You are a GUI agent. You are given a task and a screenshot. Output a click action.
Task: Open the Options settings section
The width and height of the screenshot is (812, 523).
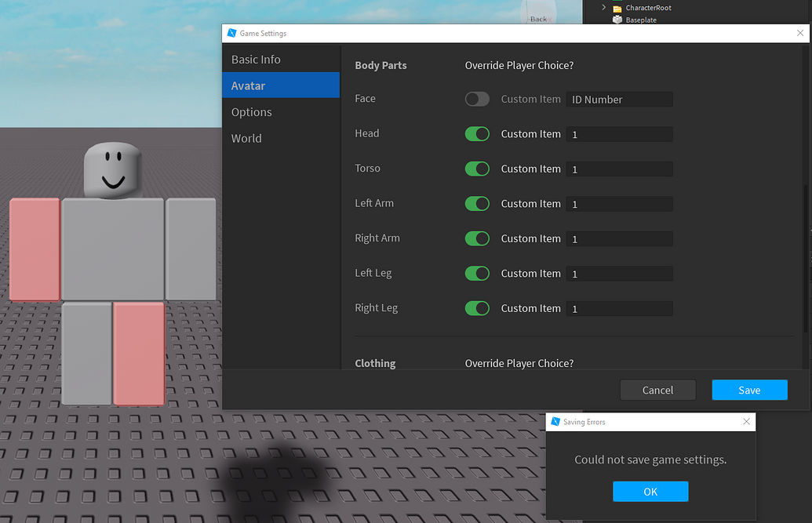[x=251, y=111]
